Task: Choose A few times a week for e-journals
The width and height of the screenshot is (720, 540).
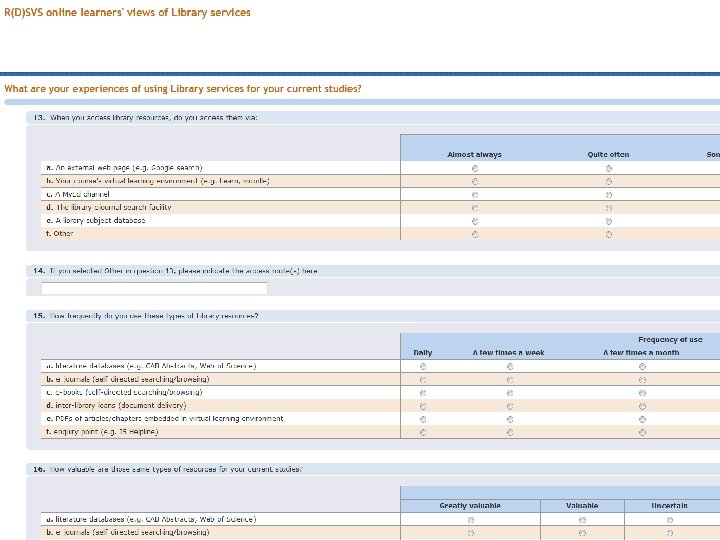Action: 510,380
